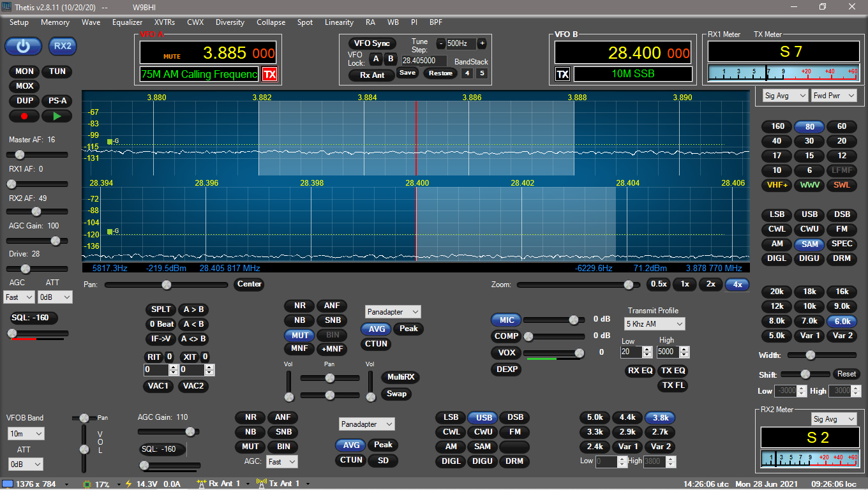Expand the dropdown arrow after 1376 x 784
Viewport: 868px width, 490px height.
pos(67,484)
